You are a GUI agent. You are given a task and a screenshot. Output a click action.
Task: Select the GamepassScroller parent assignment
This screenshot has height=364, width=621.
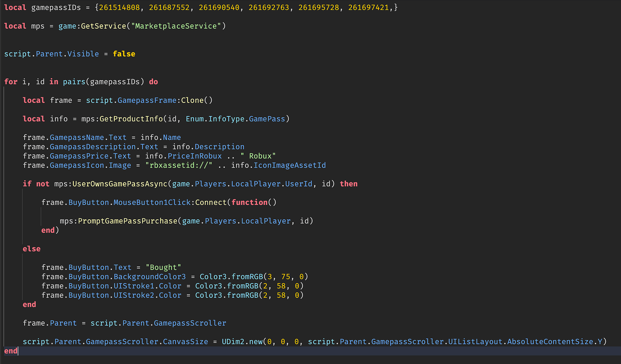pyautogui.click(x=189, y=323)
